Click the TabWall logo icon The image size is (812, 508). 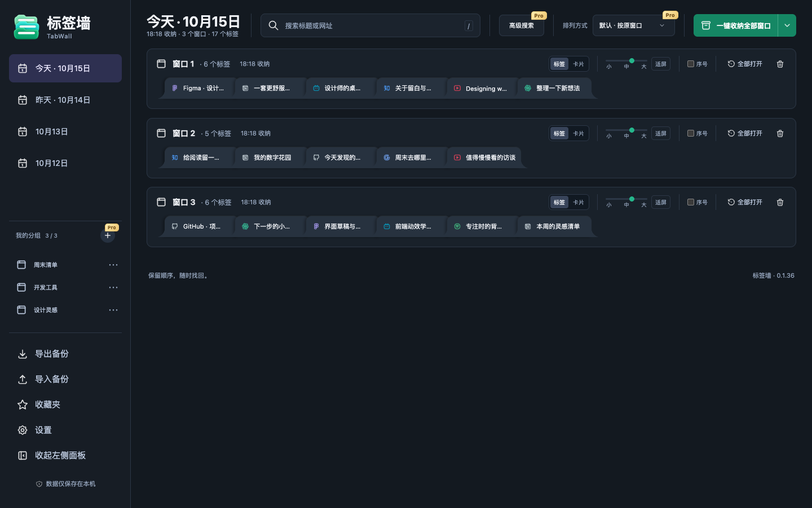pos(26,27)
